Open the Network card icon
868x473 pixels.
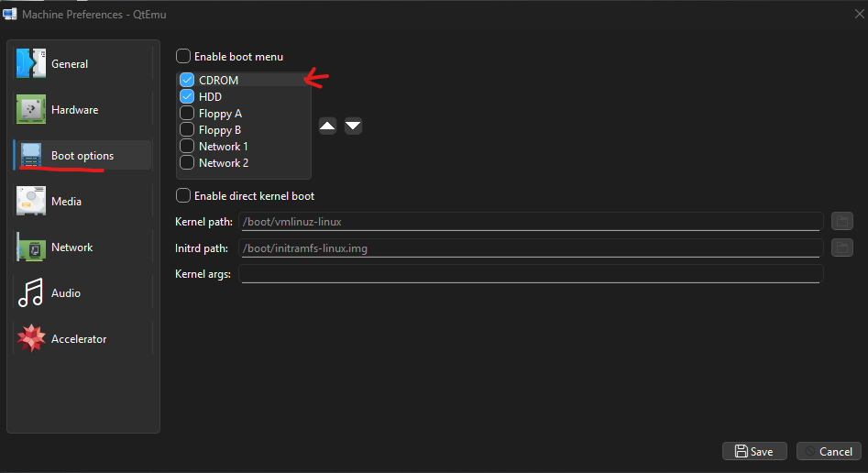click(x=31, y=247)
